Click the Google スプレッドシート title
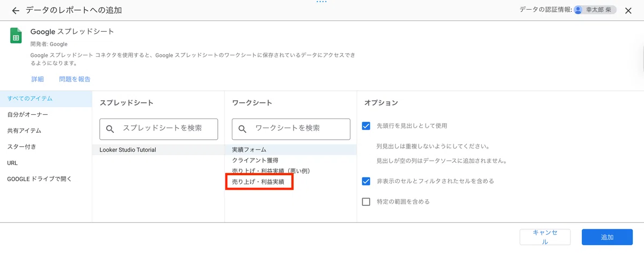 (72, 32)
